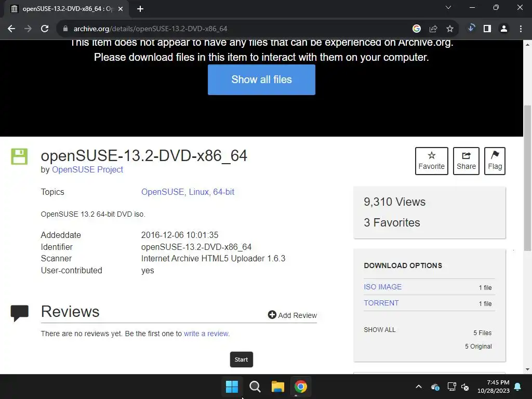Open the 64-bit topic link
This screenshot has width=532, height=399.
[x=223, y=192]
